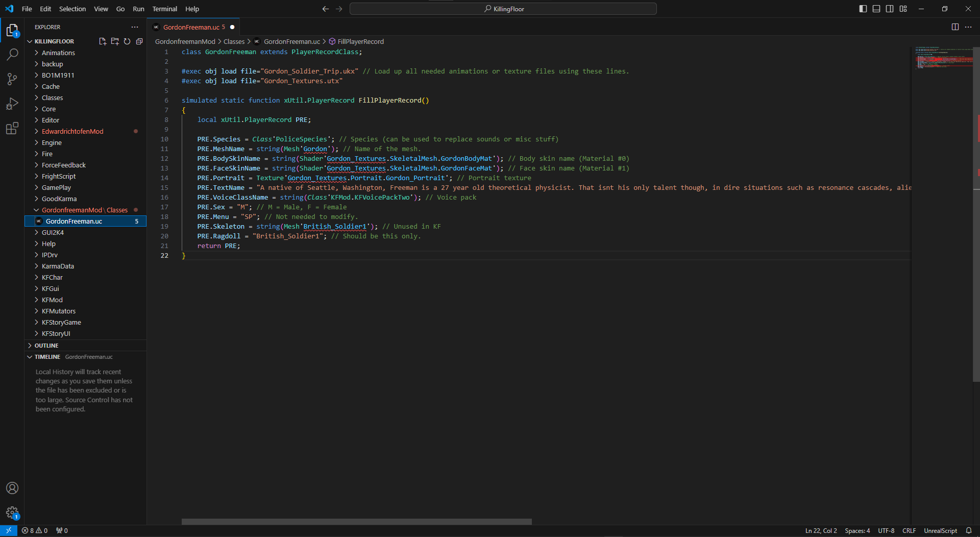Screen dimensions: 980x537
Task: Open the Search view
Action: (x=12, y=54)
